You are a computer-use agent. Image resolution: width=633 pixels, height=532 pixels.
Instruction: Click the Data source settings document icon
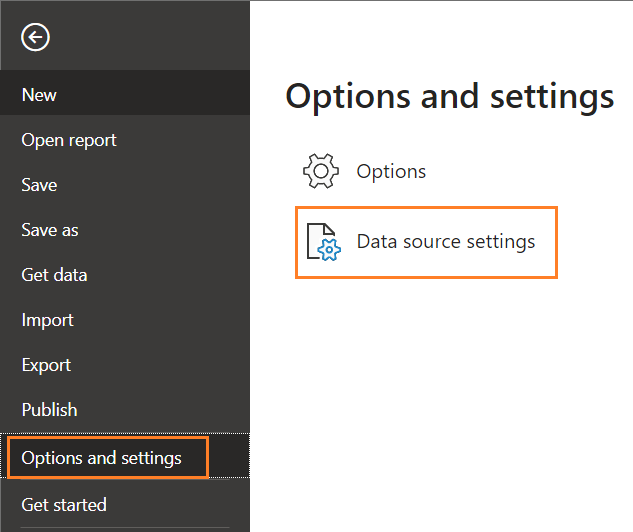click(322, 242)
